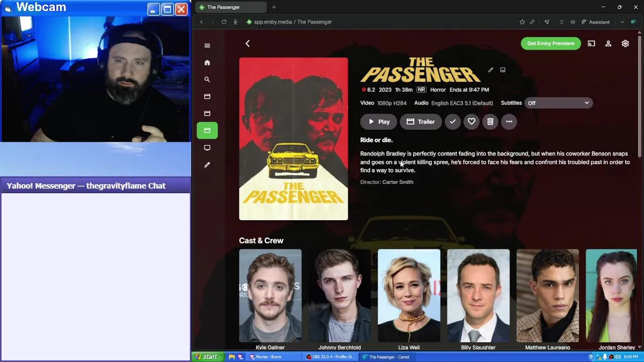Click the English EAC3 5.1 audio text
The image size is (644, 362).
click(462, 103)
